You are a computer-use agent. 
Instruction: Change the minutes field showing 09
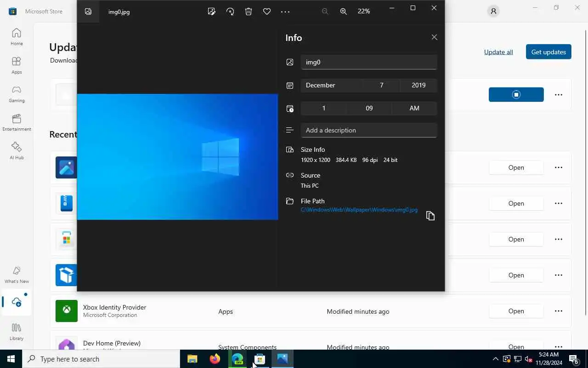(x=369, y=108)
